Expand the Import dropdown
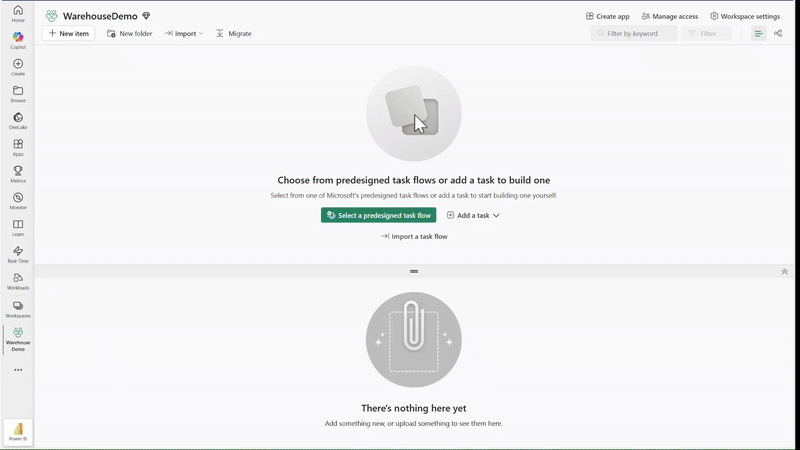The width and height of the screenshot is (800, 450). coord(184,34)
